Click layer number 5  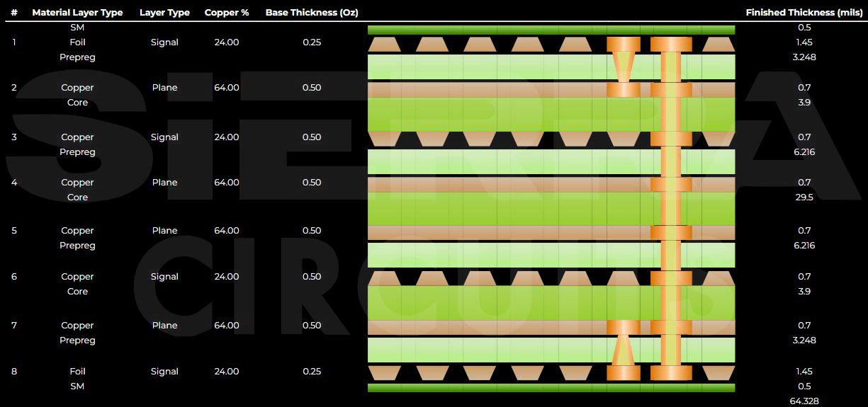coord(13,231)
